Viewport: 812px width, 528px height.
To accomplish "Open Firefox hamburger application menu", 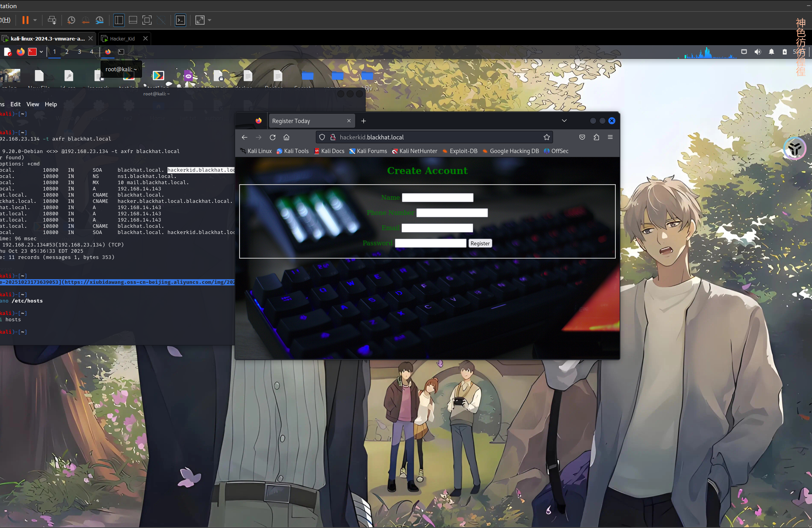I will [610, 137].
